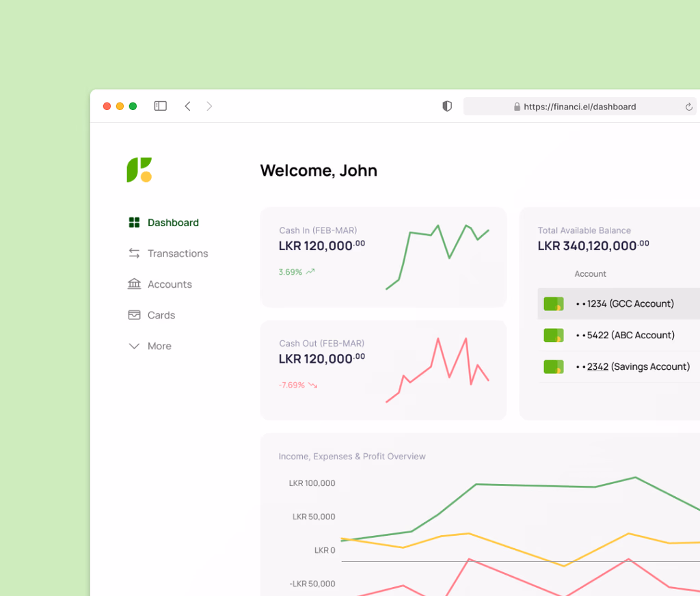Click the Income, Expenses & Profit Overview title
This screenshot has height=596, width=700.
click(x=352, y=457)
